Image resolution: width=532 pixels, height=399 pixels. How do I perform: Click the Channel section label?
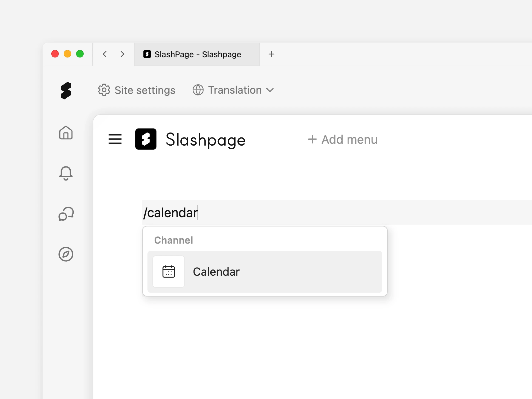point(173,240)
